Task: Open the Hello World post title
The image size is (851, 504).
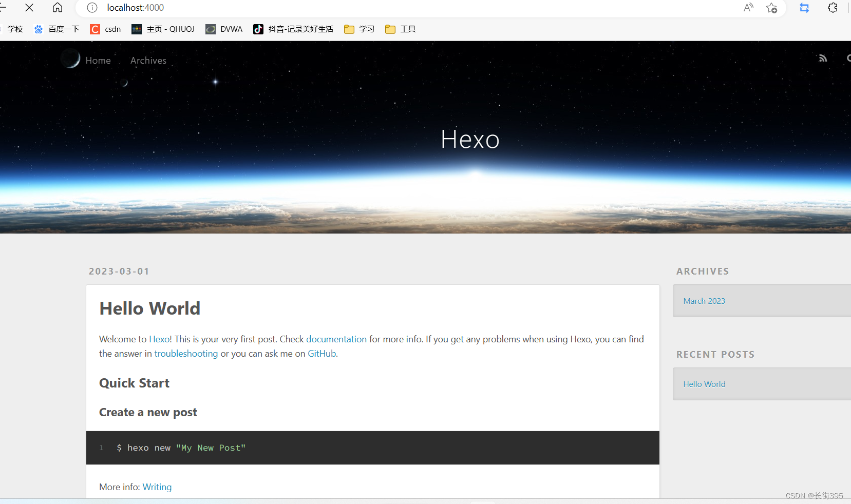Action: [150, 308]
